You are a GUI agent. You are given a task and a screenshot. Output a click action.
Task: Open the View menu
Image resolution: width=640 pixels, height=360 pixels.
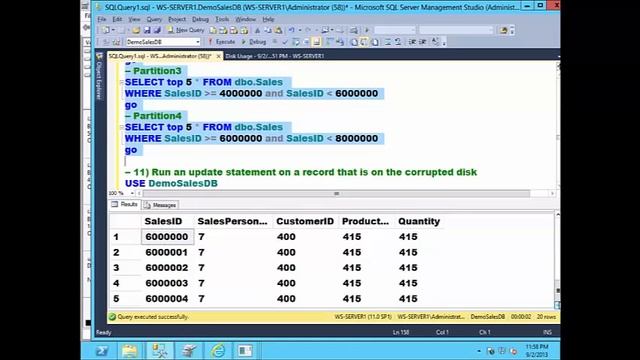point(134,19)
